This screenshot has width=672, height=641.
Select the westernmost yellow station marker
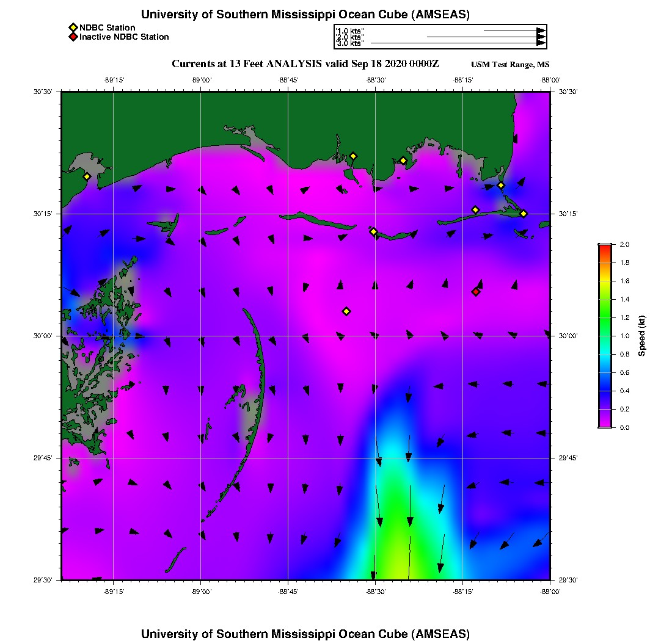pos(87,176)
